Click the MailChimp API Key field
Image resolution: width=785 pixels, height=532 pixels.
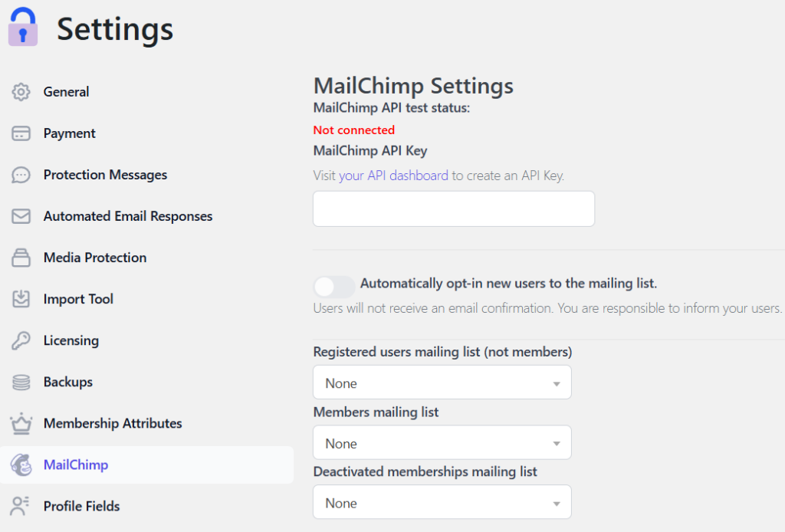click(454, 209)
